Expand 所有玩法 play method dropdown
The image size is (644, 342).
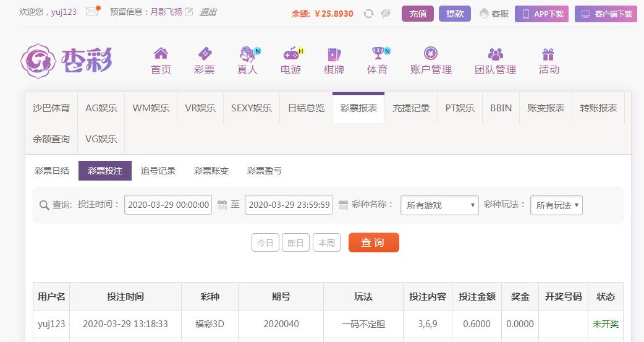coord(556,205)
